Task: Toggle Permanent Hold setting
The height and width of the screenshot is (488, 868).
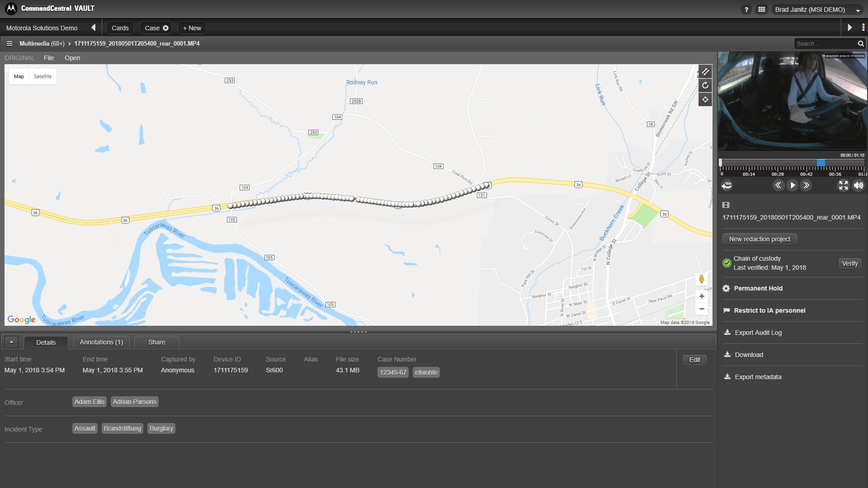Action: [758, 288]
